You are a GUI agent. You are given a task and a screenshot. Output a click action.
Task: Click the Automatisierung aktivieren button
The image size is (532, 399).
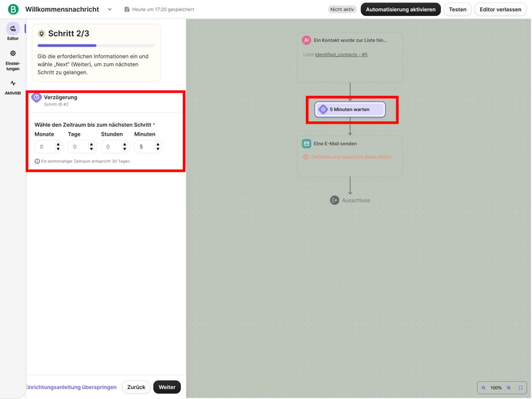pos(400,9)
